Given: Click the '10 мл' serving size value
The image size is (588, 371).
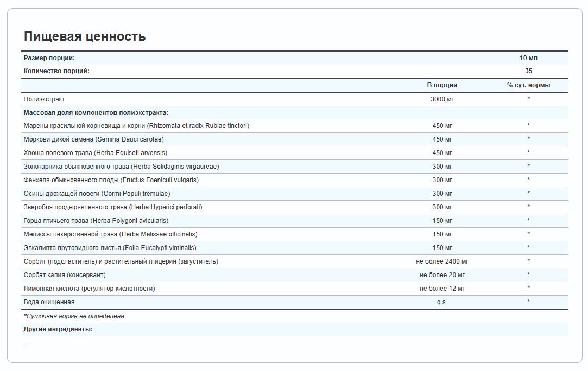Looking at the screenshot, I should (x=528, y=58).
